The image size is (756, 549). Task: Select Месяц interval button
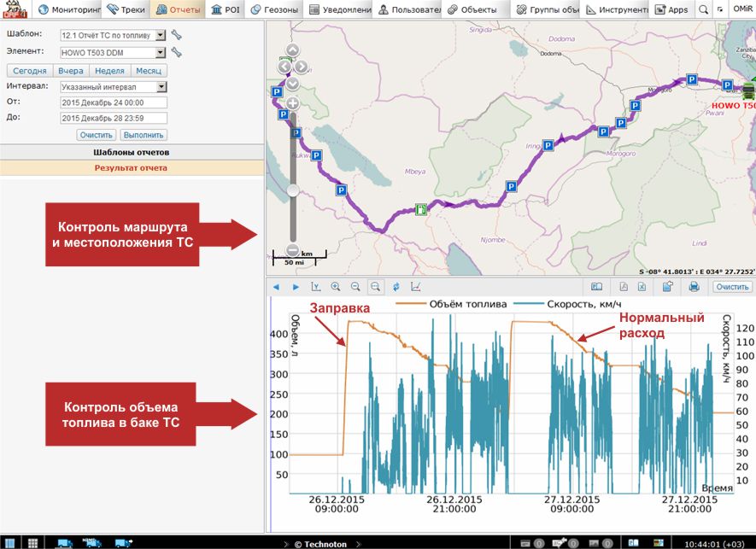coord(149,70)
